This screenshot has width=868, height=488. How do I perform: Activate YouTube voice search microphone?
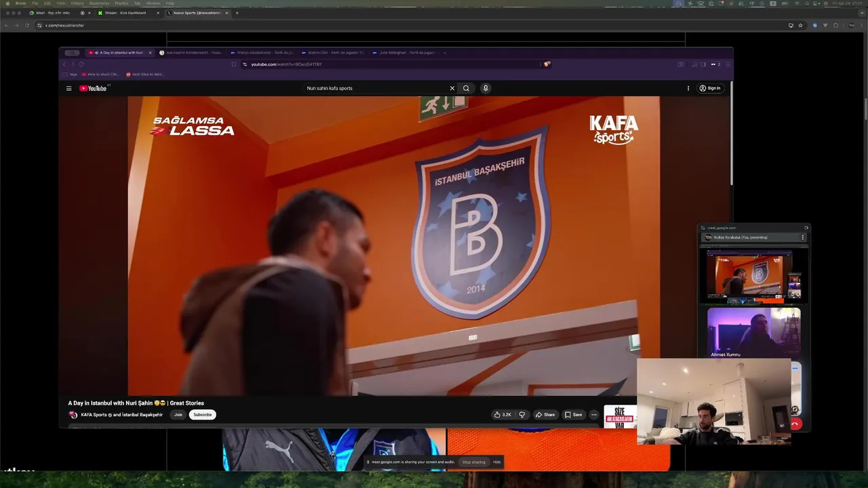pos(486,88)
